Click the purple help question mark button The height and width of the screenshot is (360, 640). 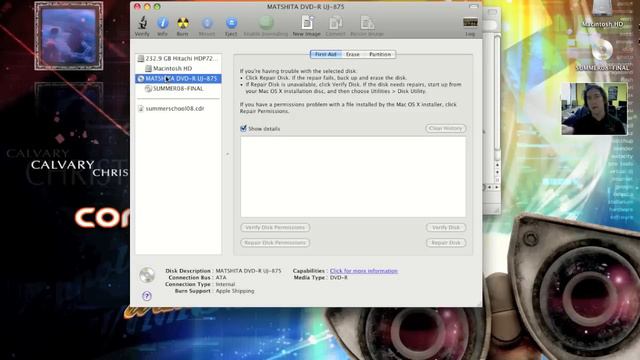point(147,296)
